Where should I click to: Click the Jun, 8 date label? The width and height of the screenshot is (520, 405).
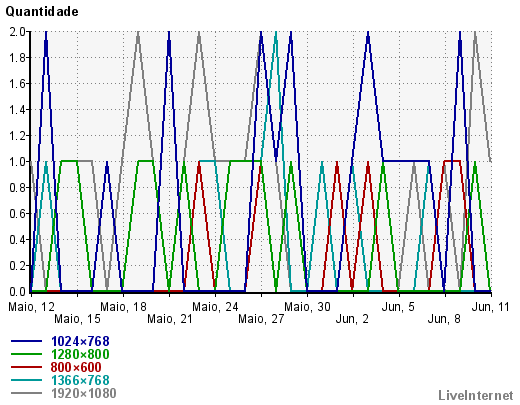[444, 319]
